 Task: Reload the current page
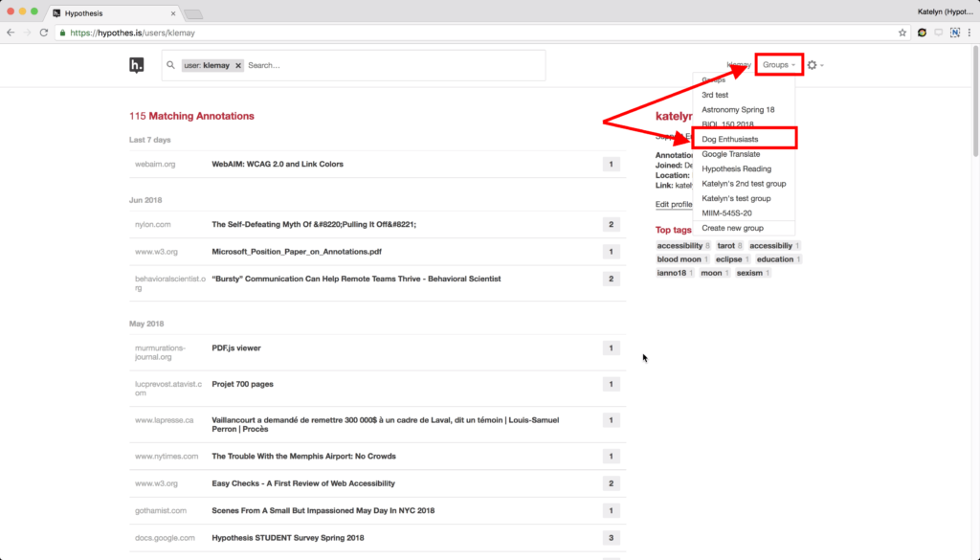coord(44,33)
